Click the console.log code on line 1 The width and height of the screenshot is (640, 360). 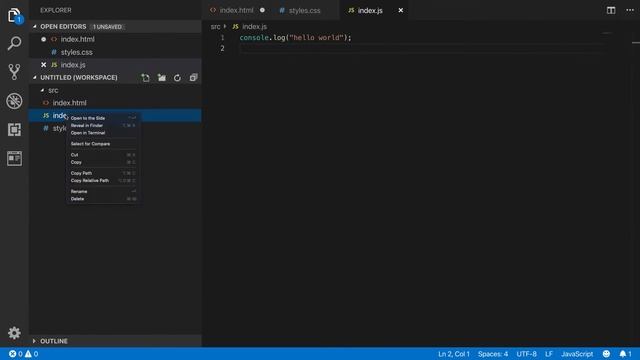coord(295,38)
